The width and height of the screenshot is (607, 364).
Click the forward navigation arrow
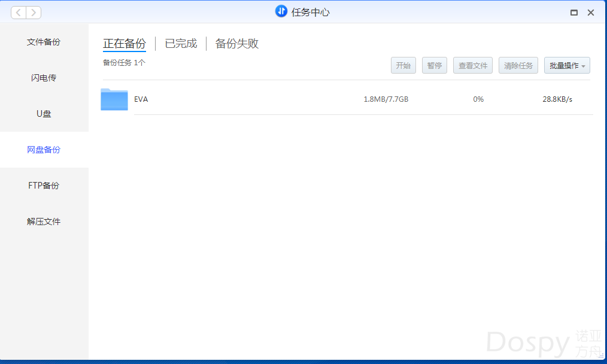click(x=34, y=13)
